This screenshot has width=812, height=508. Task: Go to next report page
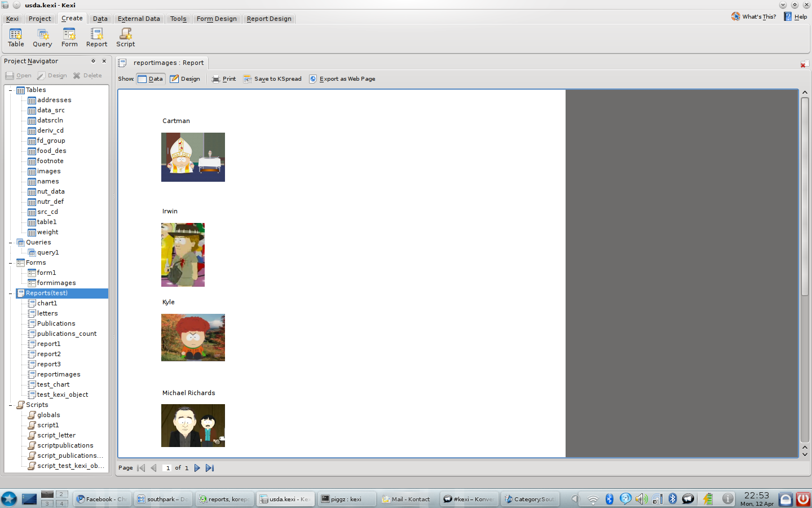tap(197, 468)
